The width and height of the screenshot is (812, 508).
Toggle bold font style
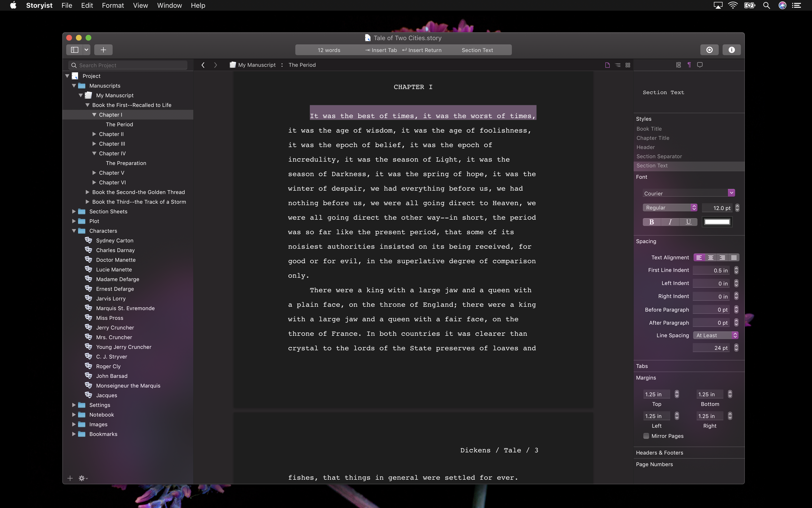click(652, 222)
